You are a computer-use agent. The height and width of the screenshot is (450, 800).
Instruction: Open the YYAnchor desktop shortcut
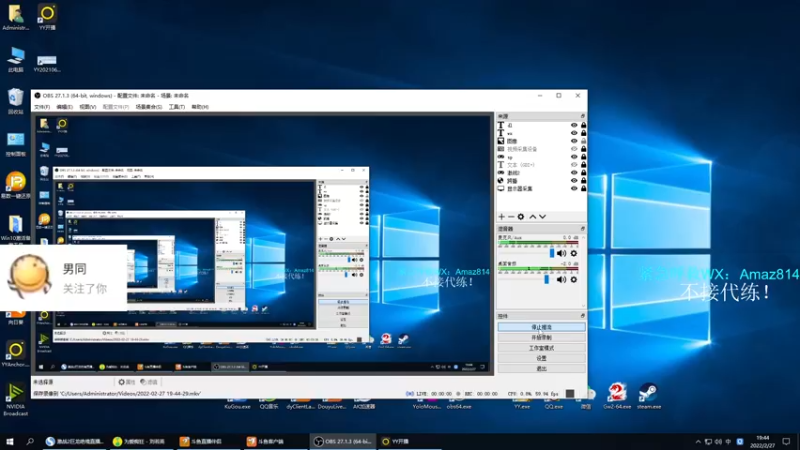click(x=15, y=354)
